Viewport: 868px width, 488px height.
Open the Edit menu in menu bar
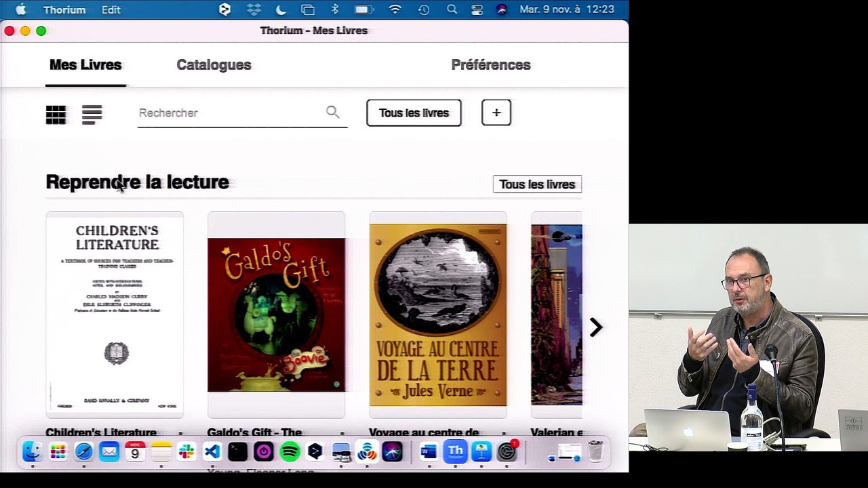(x=111, y=9)
